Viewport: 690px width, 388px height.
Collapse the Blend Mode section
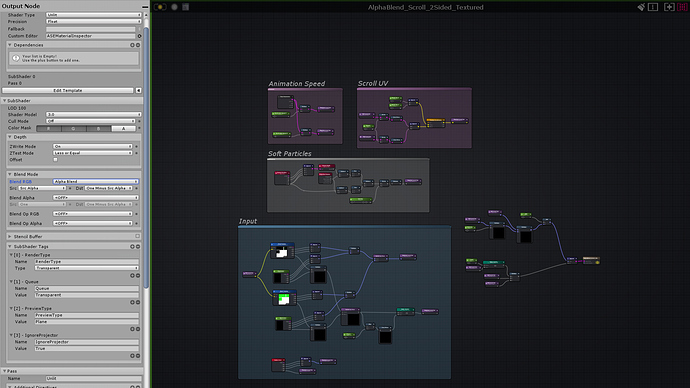[10, 175]
